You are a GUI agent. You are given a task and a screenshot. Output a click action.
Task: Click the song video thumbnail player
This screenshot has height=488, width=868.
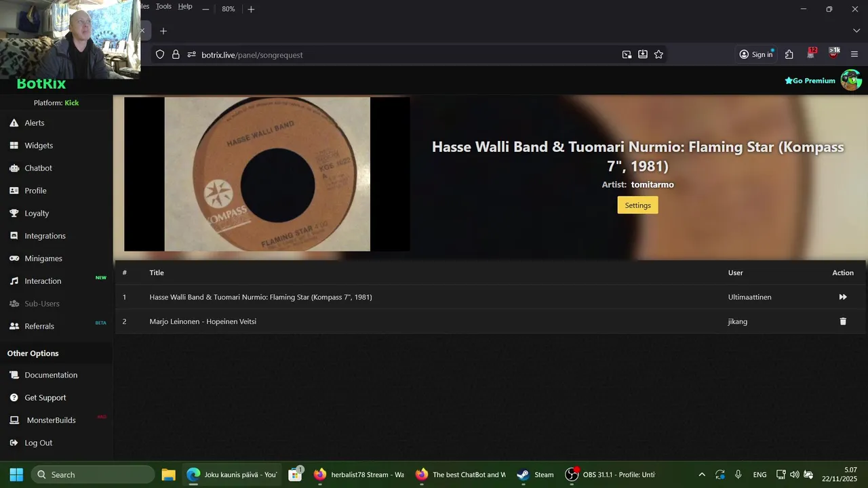(x=267, y=174)
